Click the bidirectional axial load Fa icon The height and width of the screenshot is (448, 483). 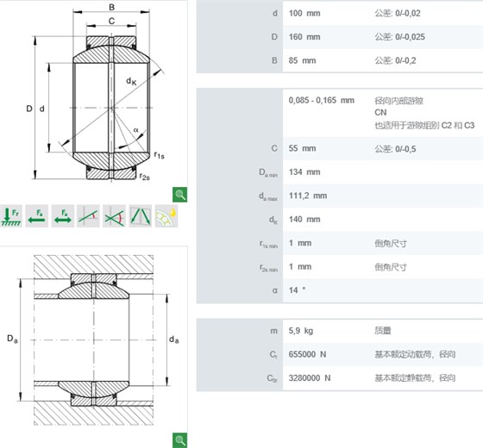tap(63, 216)
